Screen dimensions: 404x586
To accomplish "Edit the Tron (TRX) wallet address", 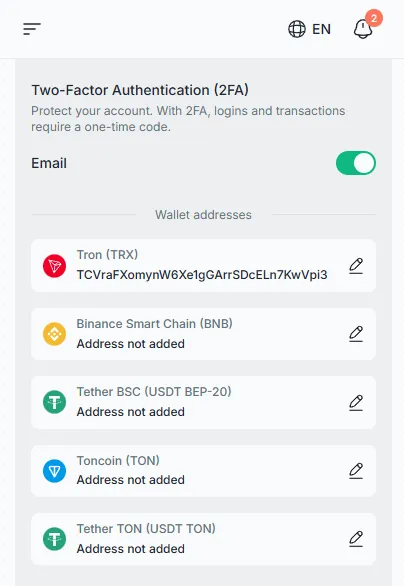I will [356, 266].
